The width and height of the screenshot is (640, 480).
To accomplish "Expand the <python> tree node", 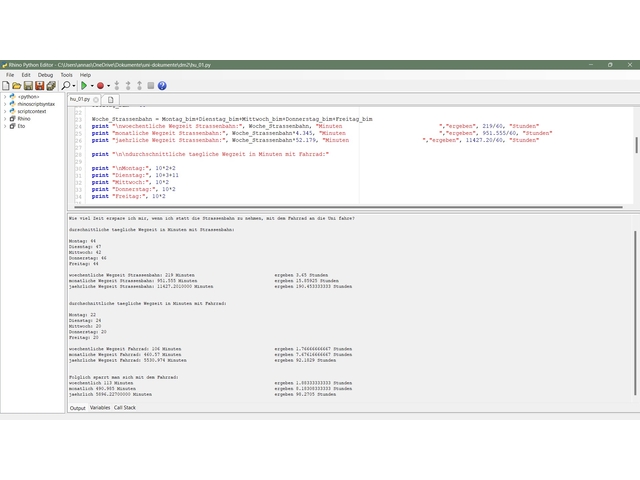I will (x=5, y=97).
